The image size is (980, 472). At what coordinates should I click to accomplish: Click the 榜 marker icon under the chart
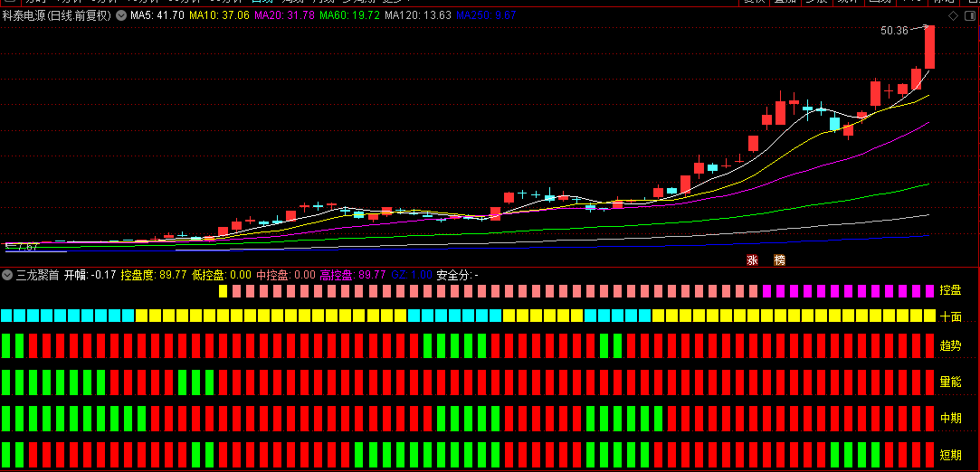coord(779,260)
